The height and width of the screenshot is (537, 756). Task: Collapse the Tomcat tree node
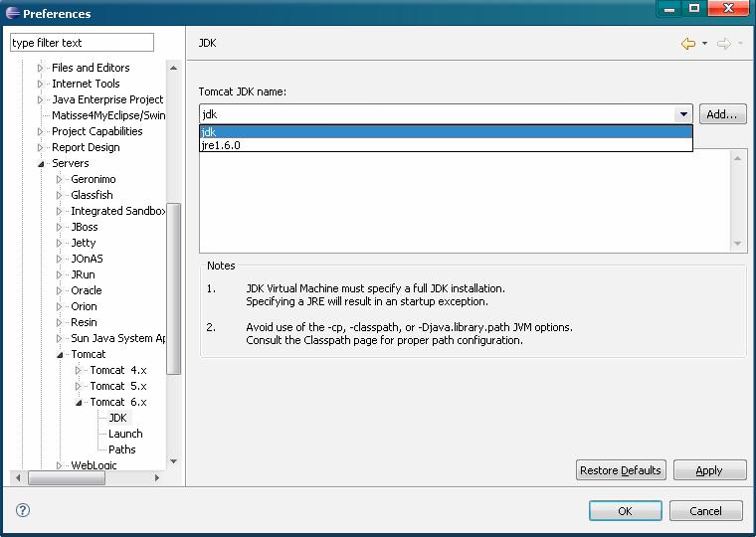60,355
